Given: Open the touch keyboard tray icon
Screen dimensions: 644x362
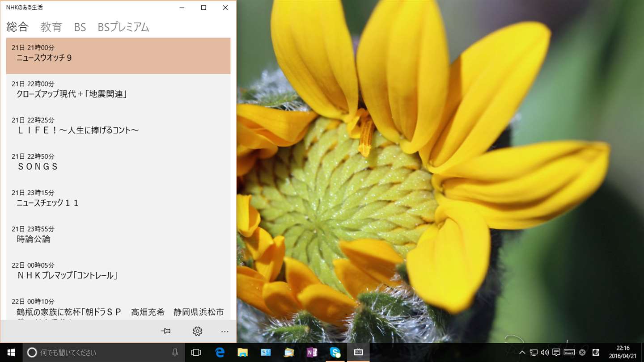Looking at the screenshot, I should [569, 353].
